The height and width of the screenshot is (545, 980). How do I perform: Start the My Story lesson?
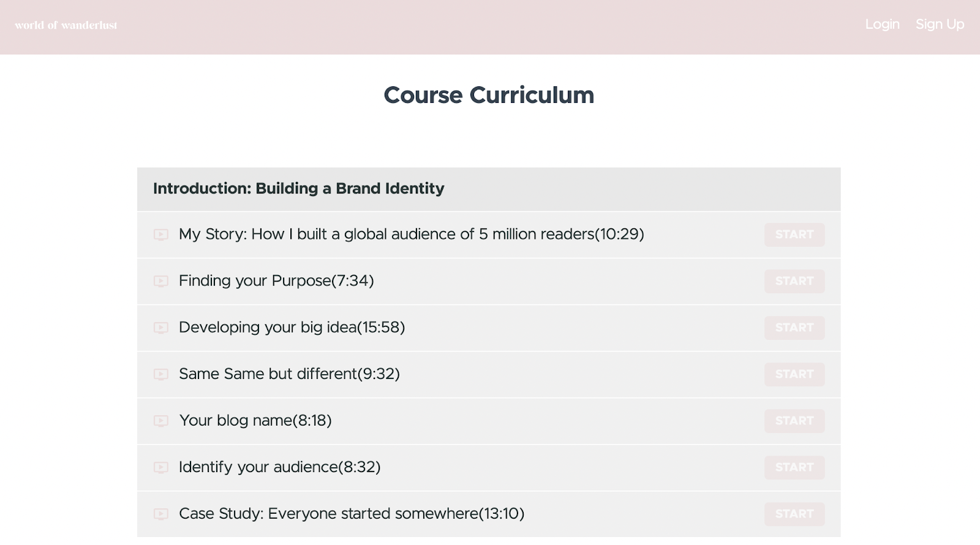coord(794,235)
